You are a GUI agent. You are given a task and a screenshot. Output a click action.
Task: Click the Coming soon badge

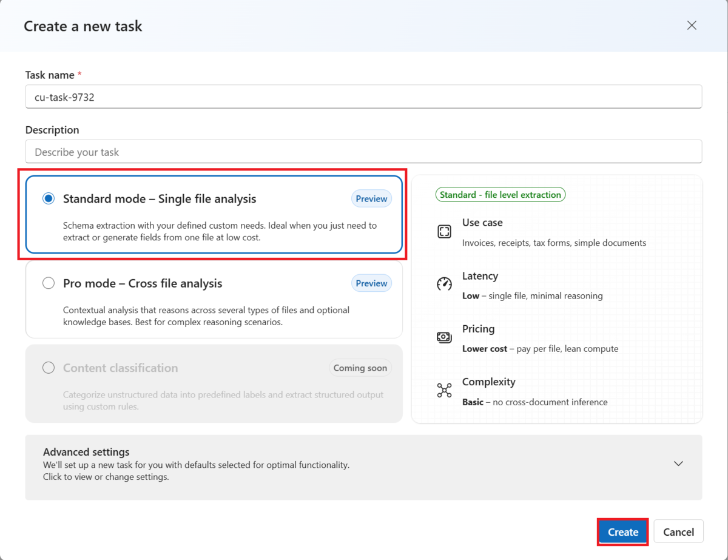pos(360,368)
